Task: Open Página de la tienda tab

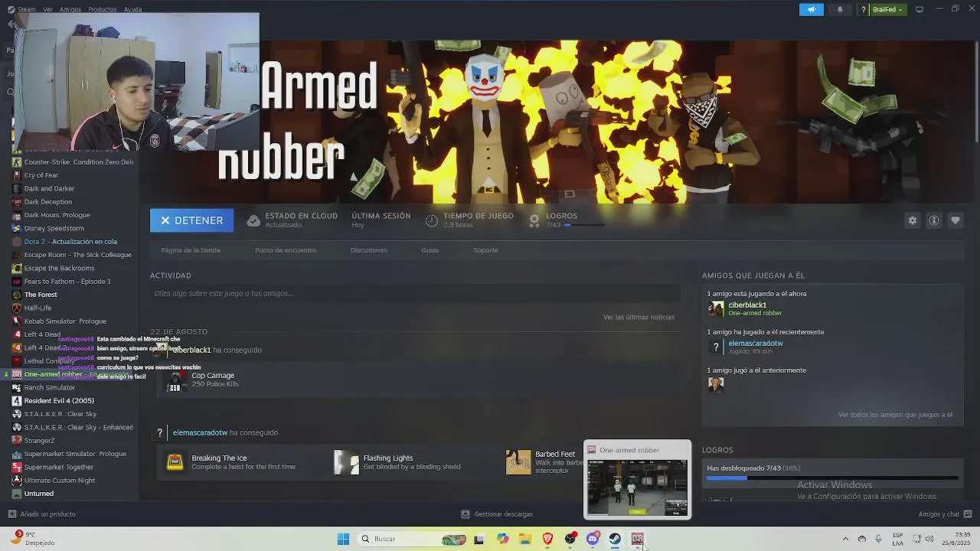Action: 191,250
